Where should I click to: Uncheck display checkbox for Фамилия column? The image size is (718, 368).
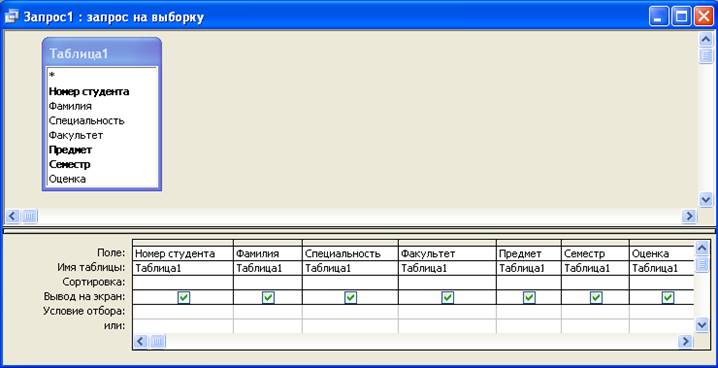[x=268, y=298]
